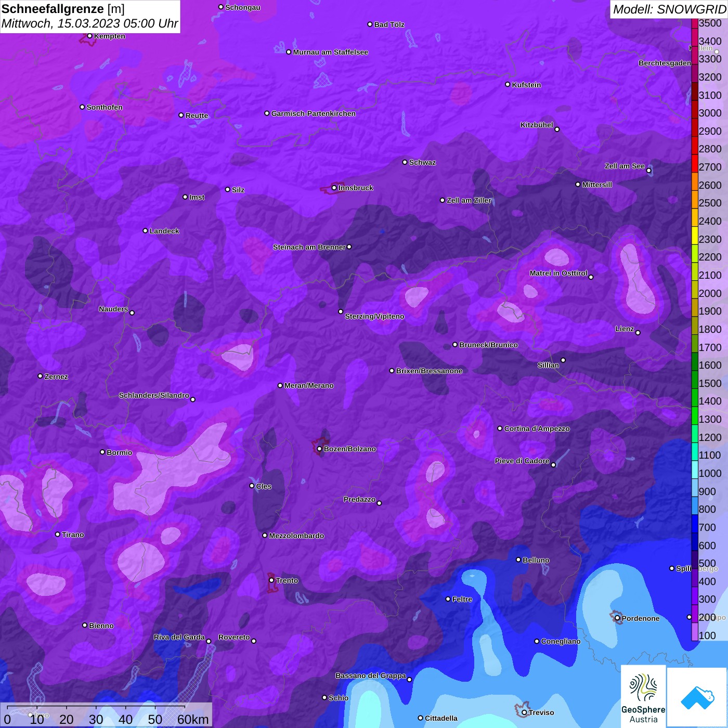Select the yellow 2300 legend swatch
Image resolution: width=728 pixels, height=728 pixels.
(695, 236)
